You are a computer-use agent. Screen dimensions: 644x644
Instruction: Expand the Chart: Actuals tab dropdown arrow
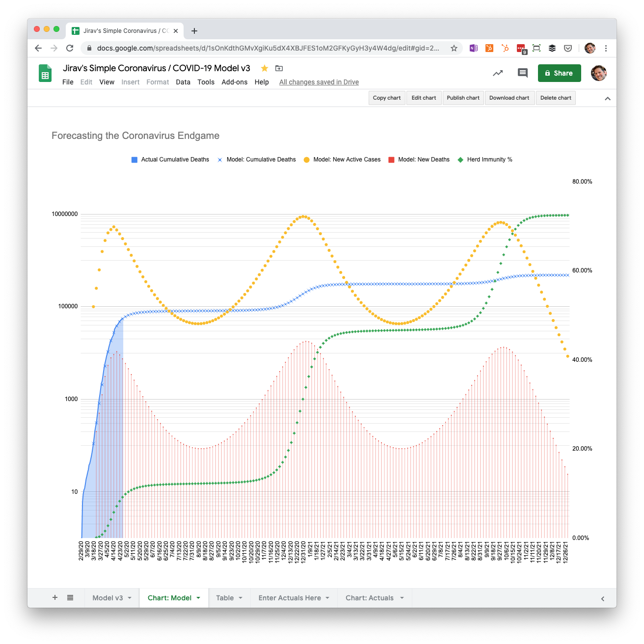click(x=402, y=598)
